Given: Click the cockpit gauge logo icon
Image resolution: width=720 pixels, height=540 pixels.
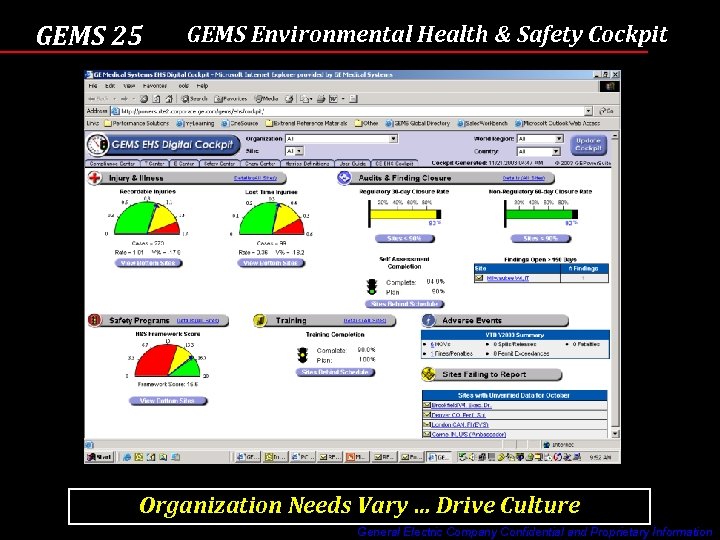Looking at the screenshot, I should coord(97,145).
